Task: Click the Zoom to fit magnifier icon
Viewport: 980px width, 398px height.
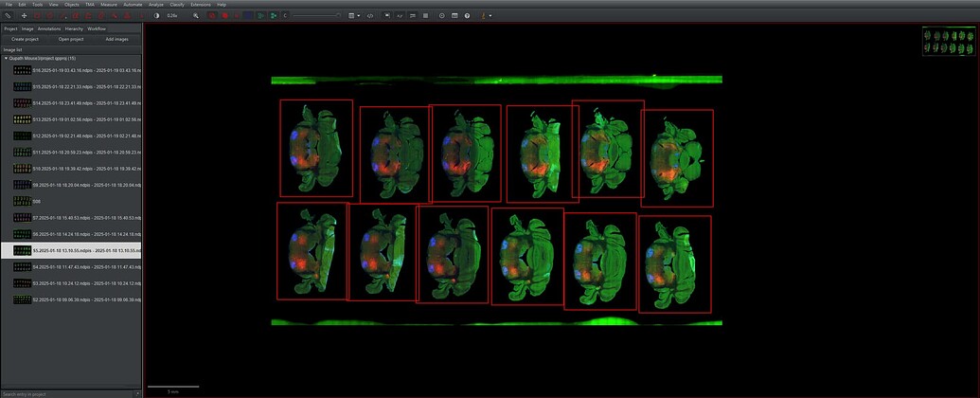Action: [x=196, y=15]
